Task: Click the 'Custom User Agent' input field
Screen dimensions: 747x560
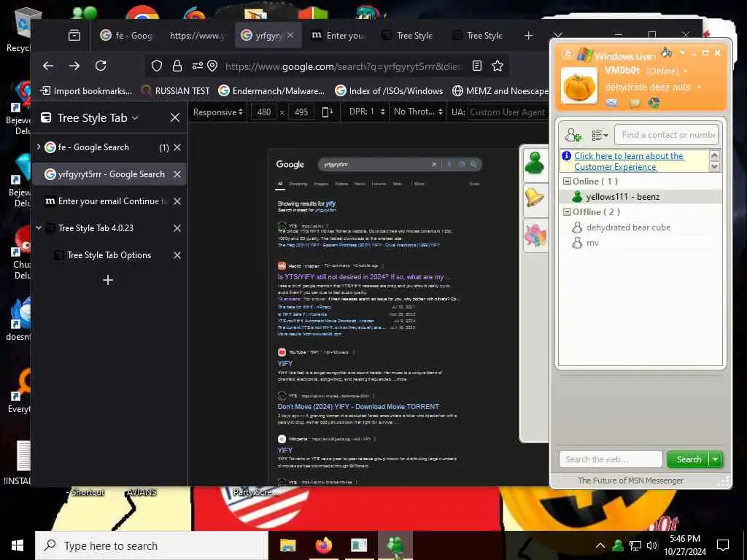Action: pos(508,112)
